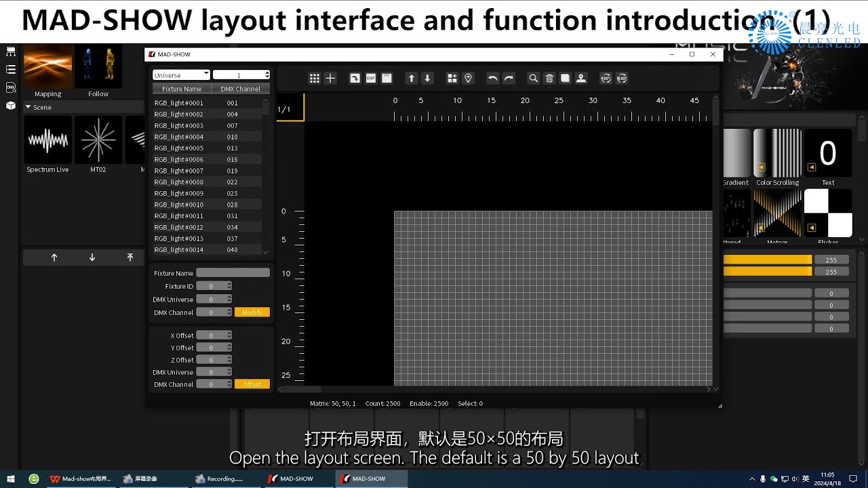The image size is (868, 488).
Task: Click the Fixture Name column header
Action: pos(182,89)
